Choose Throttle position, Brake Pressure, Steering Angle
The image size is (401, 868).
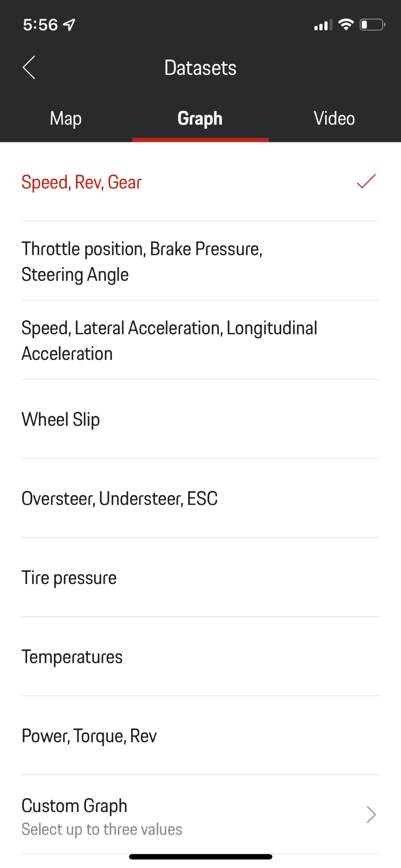click(x=142, y=261)
